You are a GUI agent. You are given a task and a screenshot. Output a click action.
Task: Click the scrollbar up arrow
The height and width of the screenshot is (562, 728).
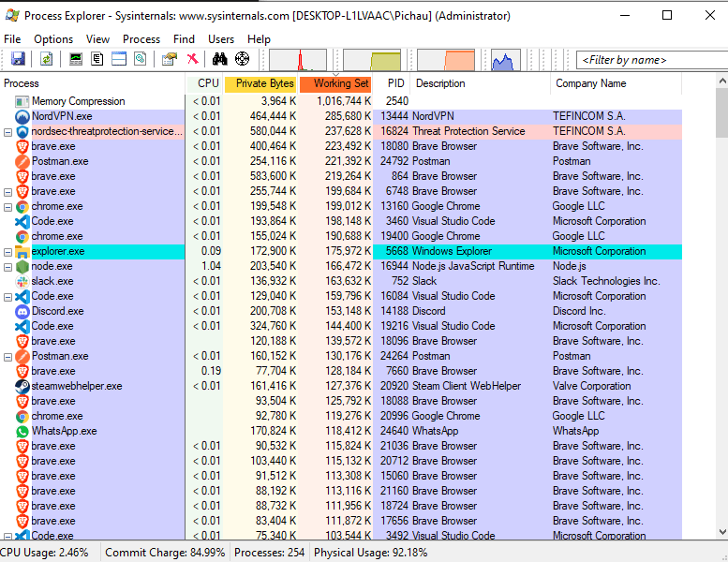click(722, 81)
